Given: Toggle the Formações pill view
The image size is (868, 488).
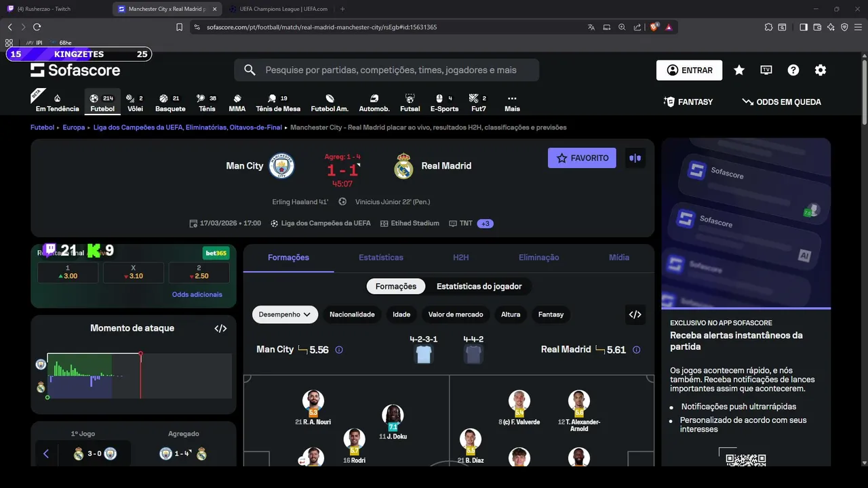Looking at the screenshot, I should [x=396, y=286].
